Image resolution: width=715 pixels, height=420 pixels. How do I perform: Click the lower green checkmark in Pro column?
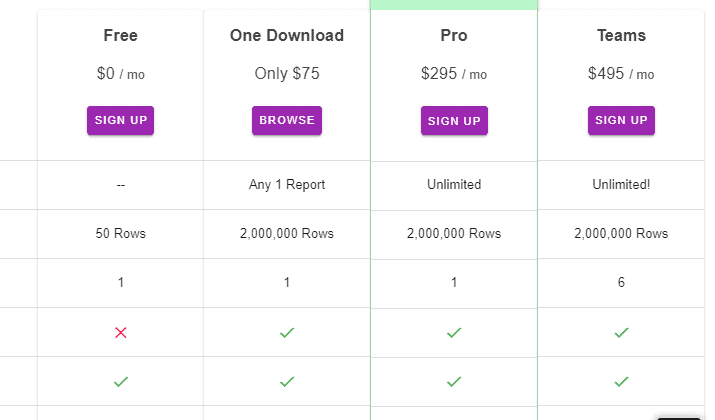coord(454,381)
